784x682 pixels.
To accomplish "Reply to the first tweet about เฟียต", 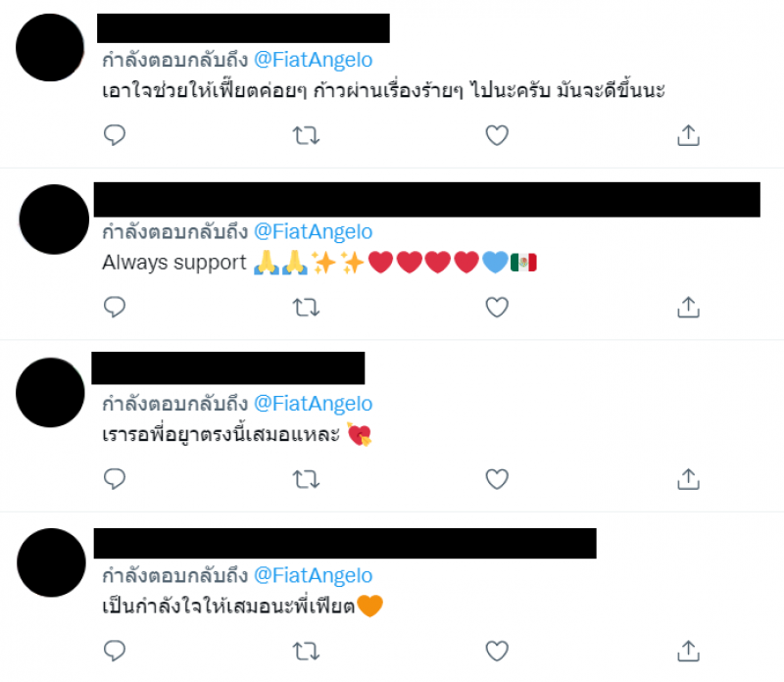I will click(115, 135).
